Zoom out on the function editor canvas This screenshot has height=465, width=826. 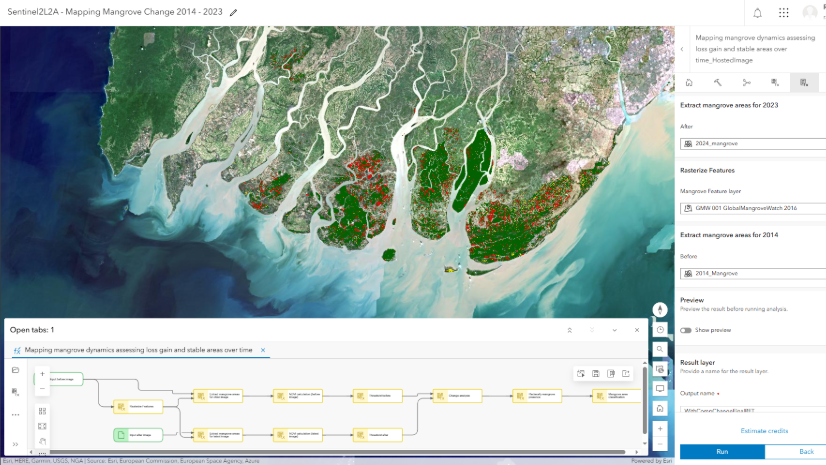(43, 389)
